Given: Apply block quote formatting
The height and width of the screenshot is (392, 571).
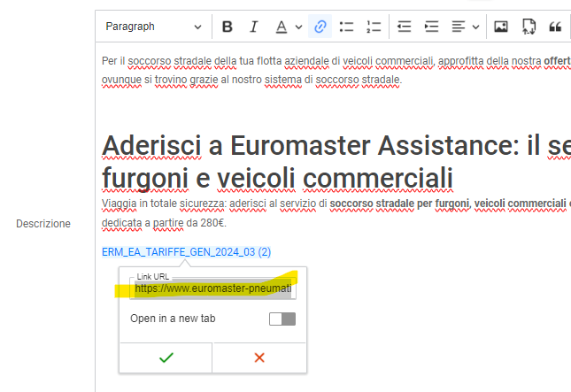Looking at the screenshot, I should [555, 27].
